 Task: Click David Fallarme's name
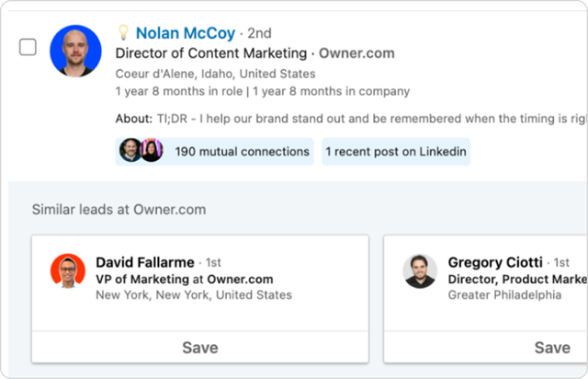coord(145,262)
